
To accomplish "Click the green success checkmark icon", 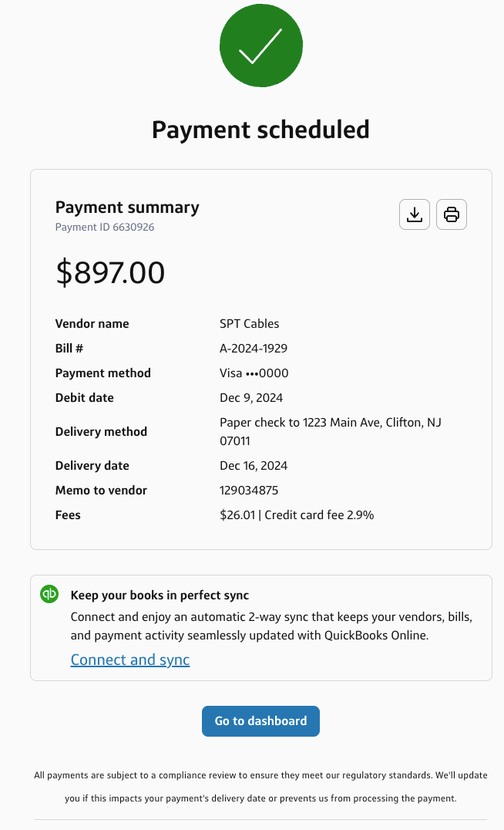I will [x=260, y=46].
